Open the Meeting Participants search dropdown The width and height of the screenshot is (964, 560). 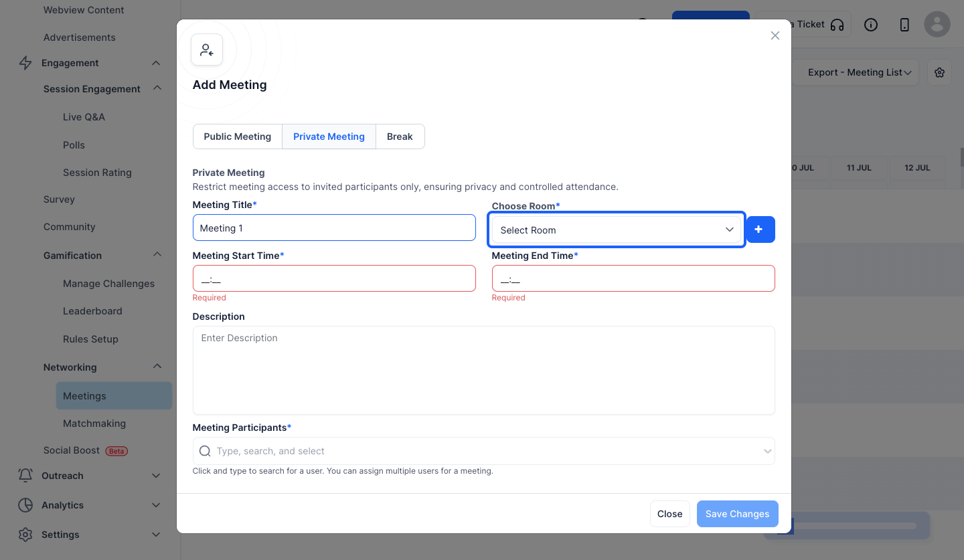(483, 451)
